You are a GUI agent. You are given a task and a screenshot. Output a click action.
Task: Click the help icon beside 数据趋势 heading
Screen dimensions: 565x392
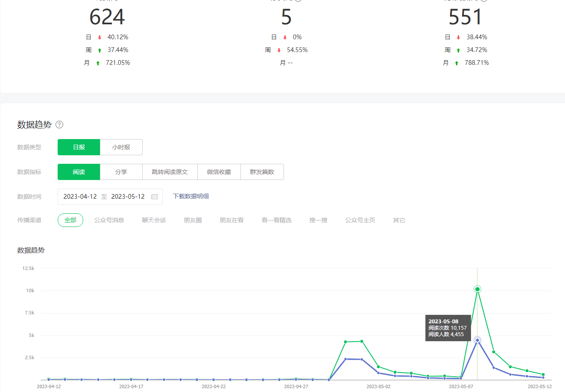click(x=59, y=125)
